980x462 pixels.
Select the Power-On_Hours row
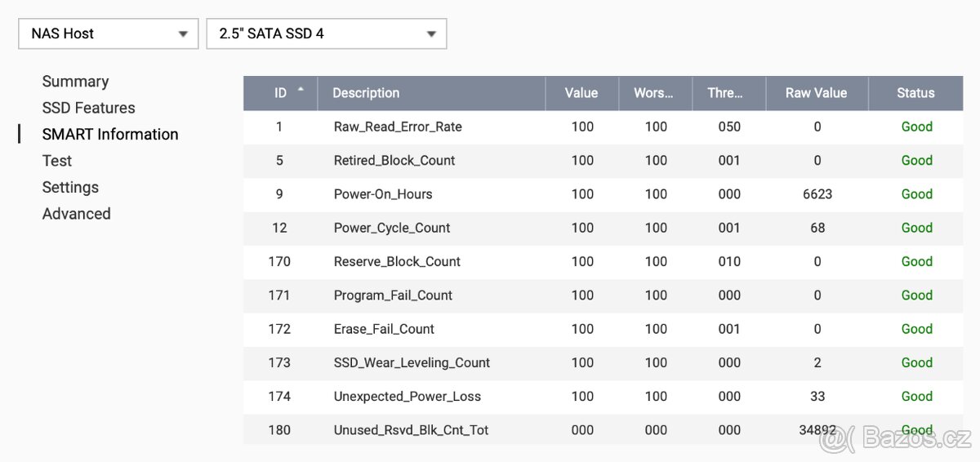pyautogui.click(x=383, y=194)
